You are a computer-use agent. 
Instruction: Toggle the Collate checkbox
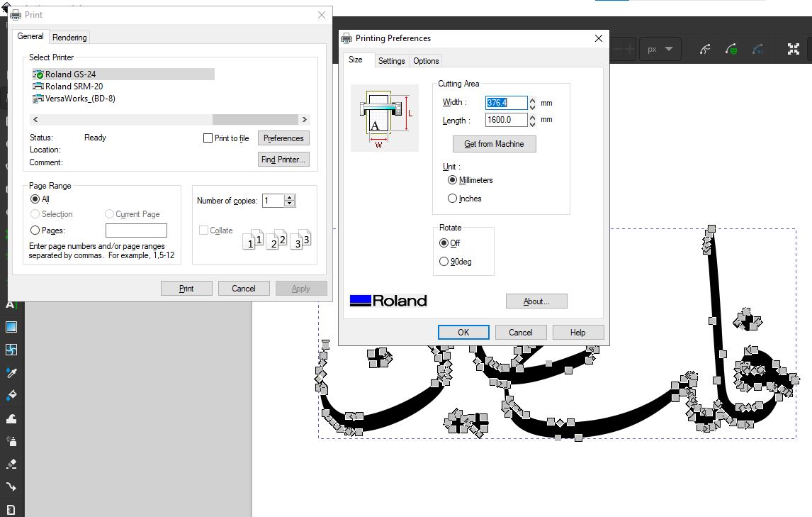pos(204,230)
